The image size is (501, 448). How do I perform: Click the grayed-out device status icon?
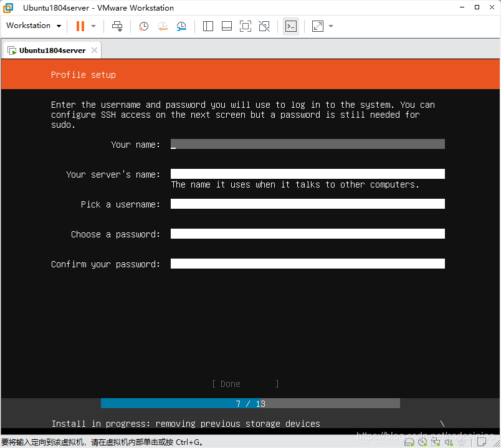point(462,442)
